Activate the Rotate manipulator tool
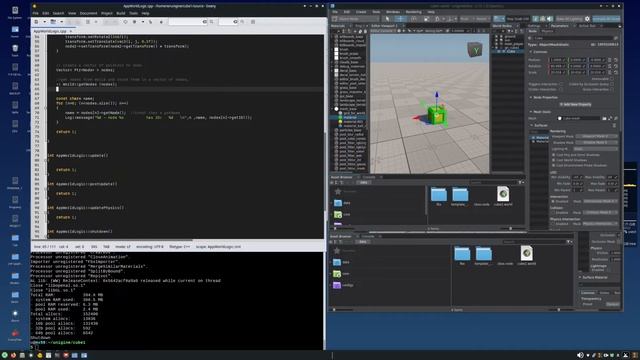This screenshot has height=360, width=640. (414, 19)
